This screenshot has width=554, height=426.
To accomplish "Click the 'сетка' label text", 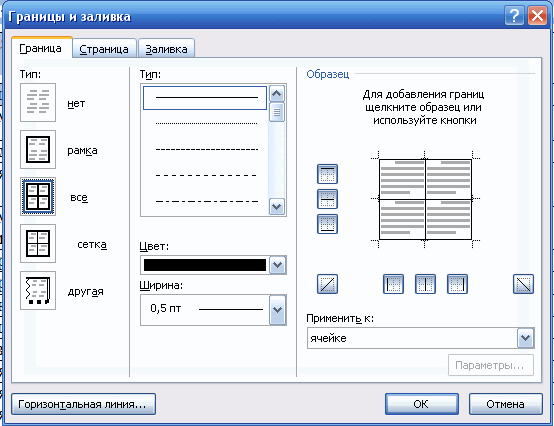I will coord(92,244).
